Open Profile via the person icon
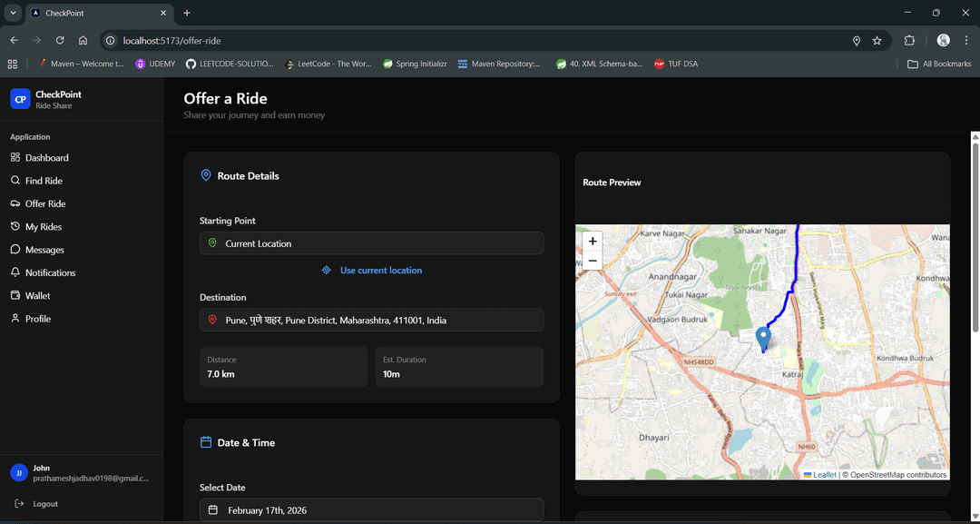 [x=15, y=318]
